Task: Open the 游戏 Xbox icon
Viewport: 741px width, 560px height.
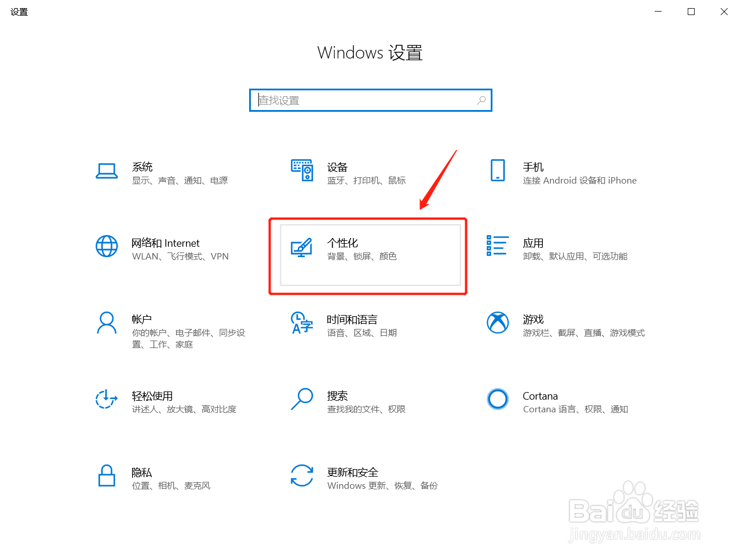Action: [x=498, y=323]
